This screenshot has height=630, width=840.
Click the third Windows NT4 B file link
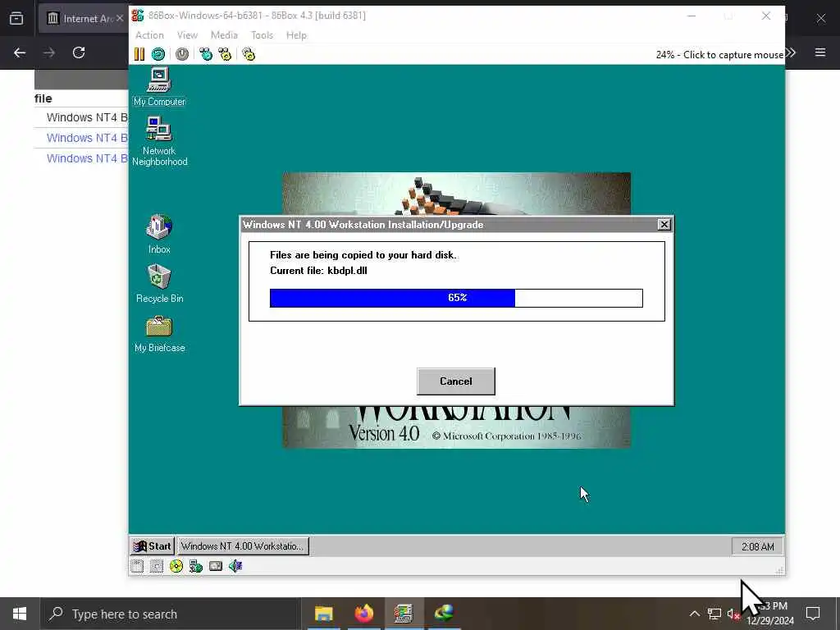(x=87, y=158)
